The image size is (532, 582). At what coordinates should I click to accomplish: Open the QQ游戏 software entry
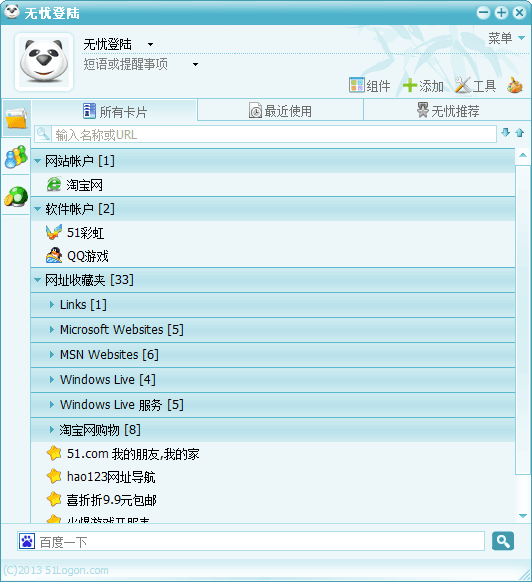tap(273, 256)
